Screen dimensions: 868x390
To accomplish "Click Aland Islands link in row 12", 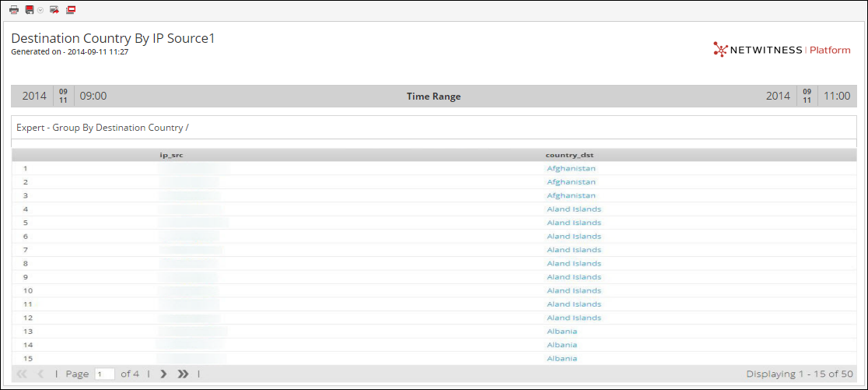I will click(574, 318).
